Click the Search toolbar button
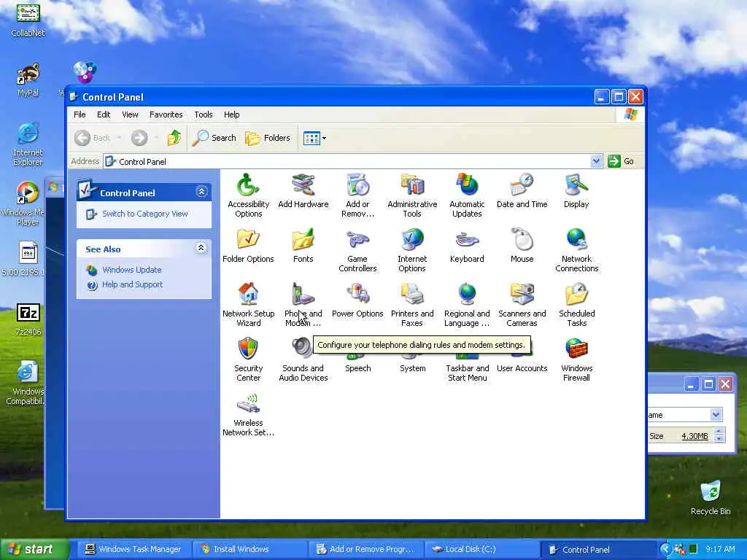The height and width of the screenshot is (560, 747). [x=214, y=138]
